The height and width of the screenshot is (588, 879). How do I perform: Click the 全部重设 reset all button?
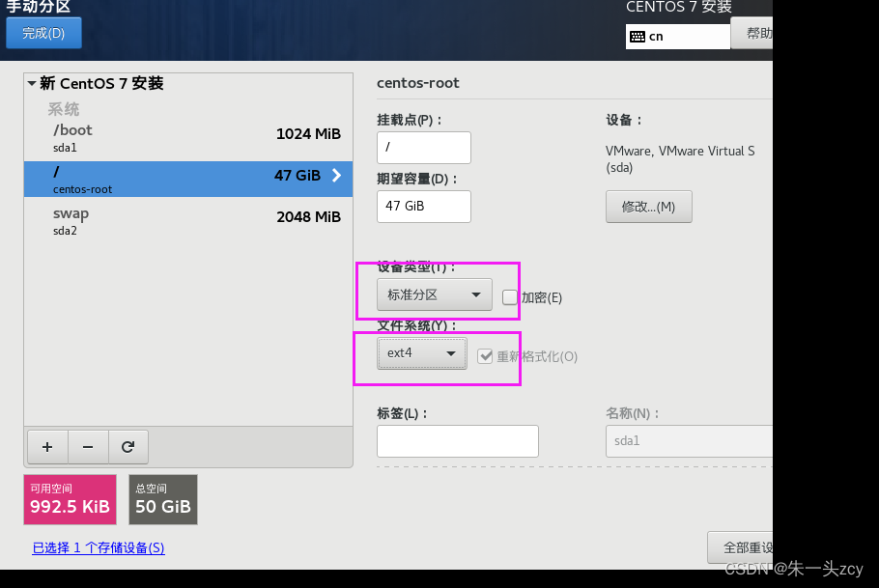[740, 547]
